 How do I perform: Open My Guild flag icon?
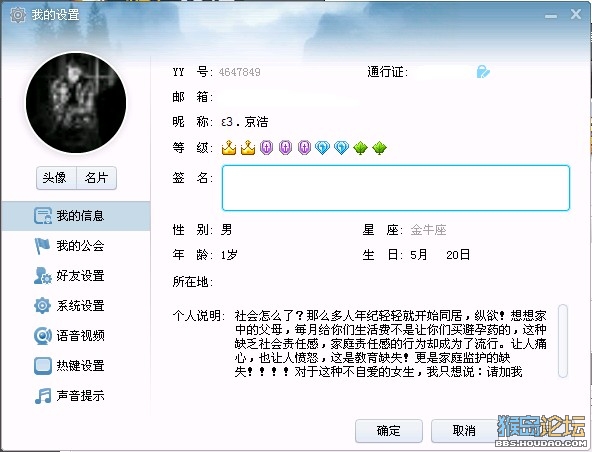(42, 246)
